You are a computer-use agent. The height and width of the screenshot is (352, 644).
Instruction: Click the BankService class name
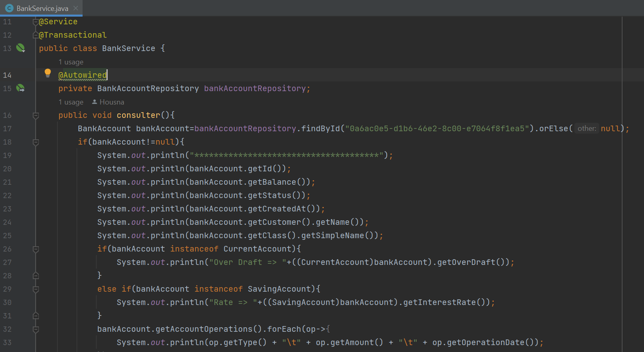coord(129,48)
